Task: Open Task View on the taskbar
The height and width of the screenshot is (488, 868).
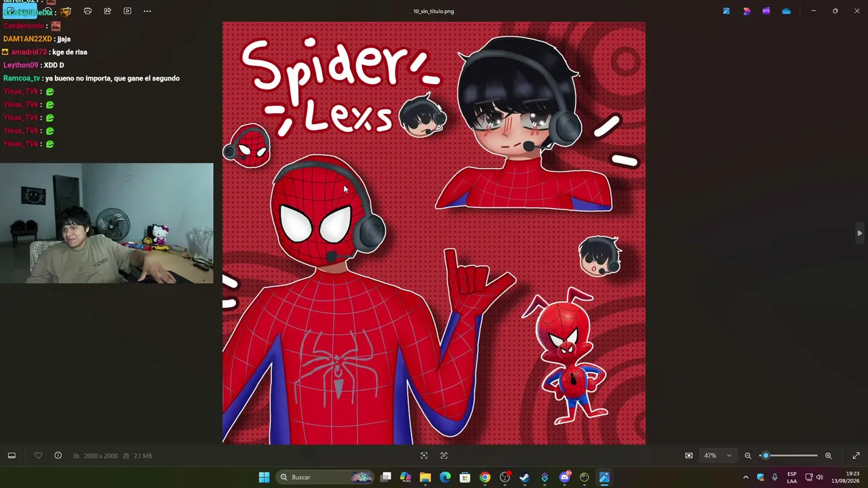Action: click(386, 477)
